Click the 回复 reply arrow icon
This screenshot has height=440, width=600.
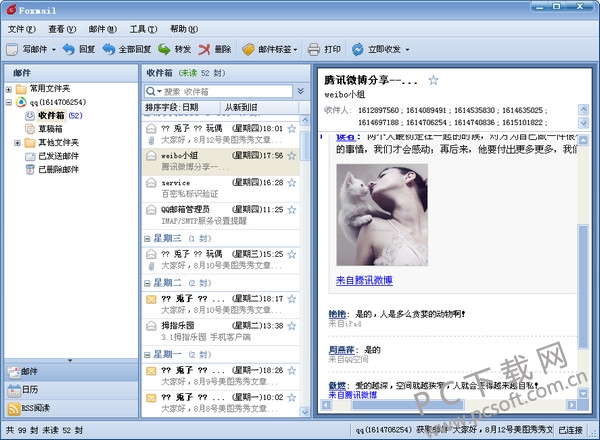click(x=69, y=49)
